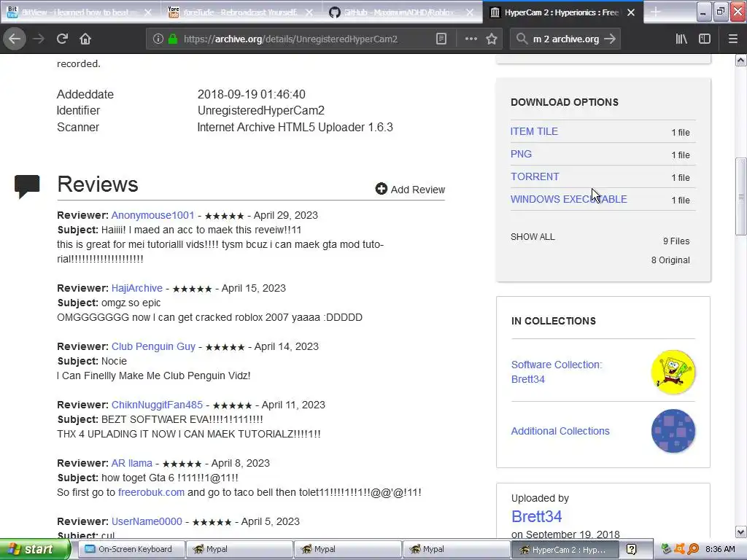Screen dimensions: 747x560
Task: Open reviewer Club Penguin Guy profile
Action: click(x=153, y=346)
